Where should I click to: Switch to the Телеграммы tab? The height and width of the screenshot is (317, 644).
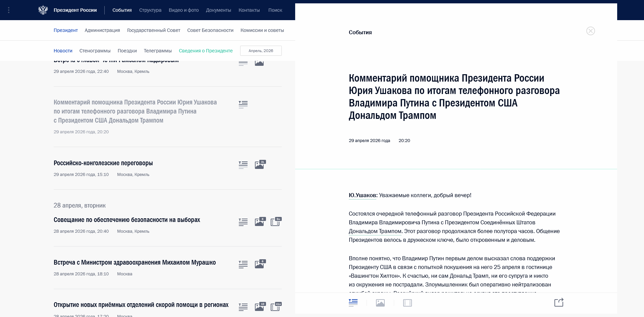click(x=157, y=51)
